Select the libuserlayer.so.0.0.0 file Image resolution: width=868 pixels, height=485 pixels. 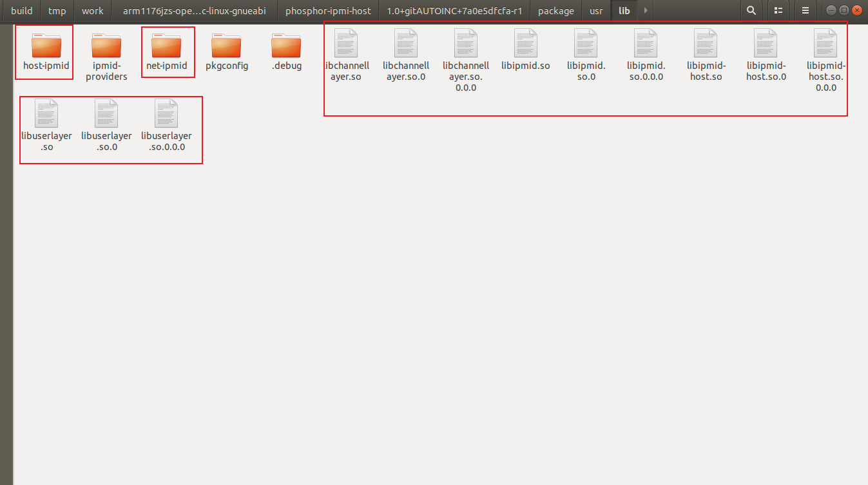[166, 122]
